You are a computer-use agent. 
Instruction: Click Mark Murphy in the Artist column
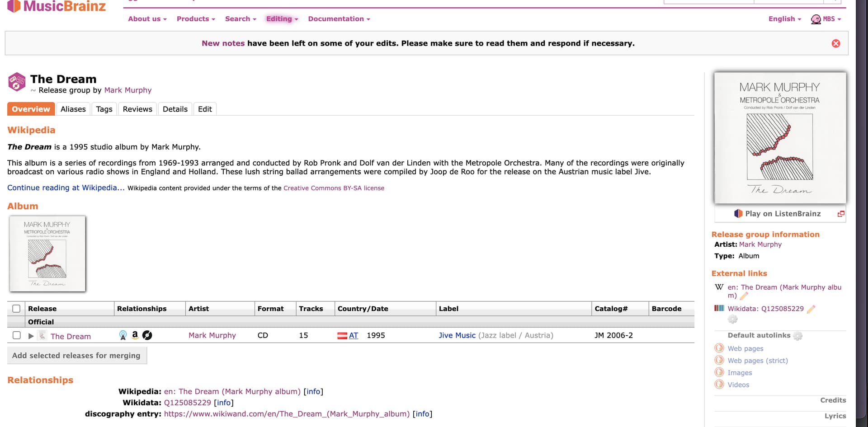(212, 335)
